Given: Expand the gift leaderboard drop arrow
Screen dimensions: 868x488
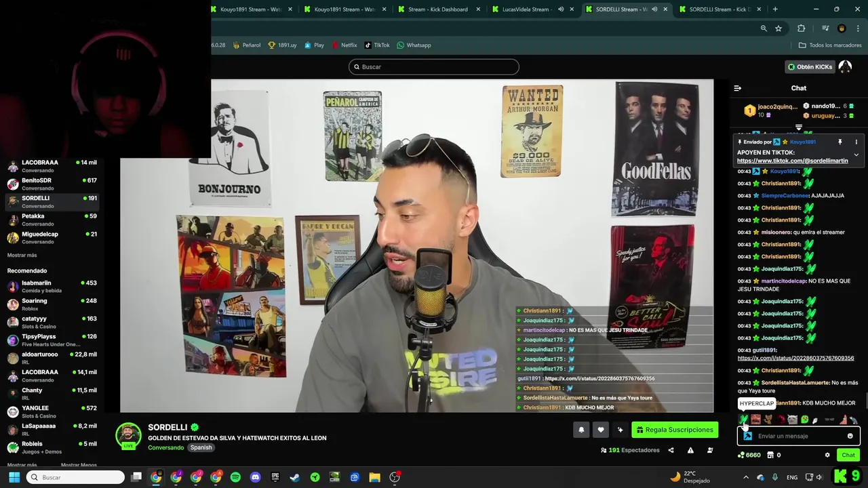Looking at the screenshot, I should (x=799, y=127).
